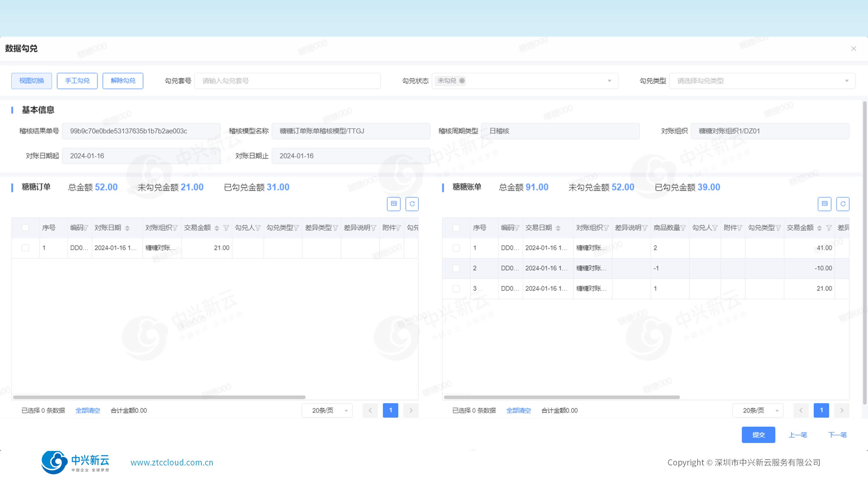Click the 视图切换 button
Screen dimensions: 868x488
32,81
